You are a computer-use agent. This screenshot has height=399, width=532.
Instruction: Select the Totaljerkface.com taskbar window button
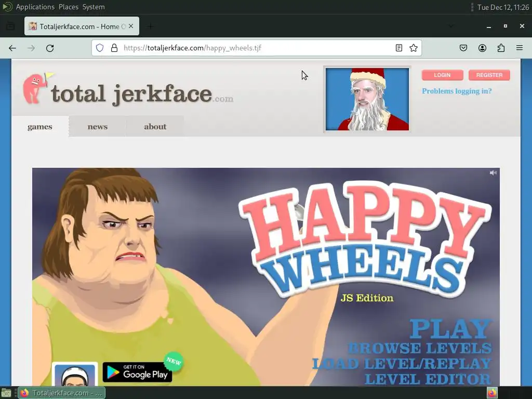coord(61,393)
